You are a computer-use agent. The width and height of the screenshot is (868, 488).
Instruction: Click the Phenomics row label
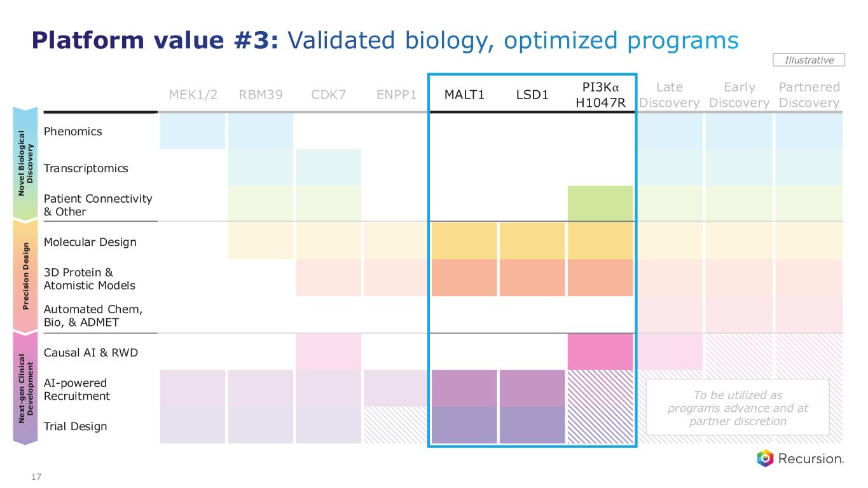(x=72, y=132)
